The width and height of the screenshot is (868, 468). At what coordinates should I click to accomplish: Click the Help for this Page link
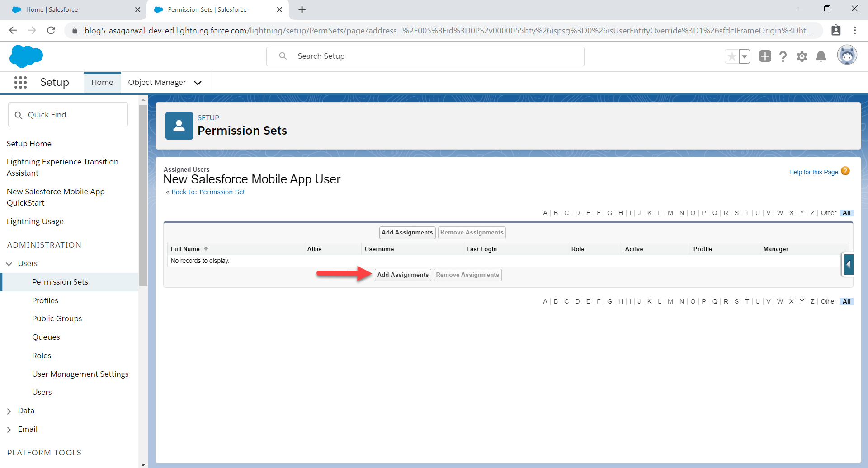[813, 172]
